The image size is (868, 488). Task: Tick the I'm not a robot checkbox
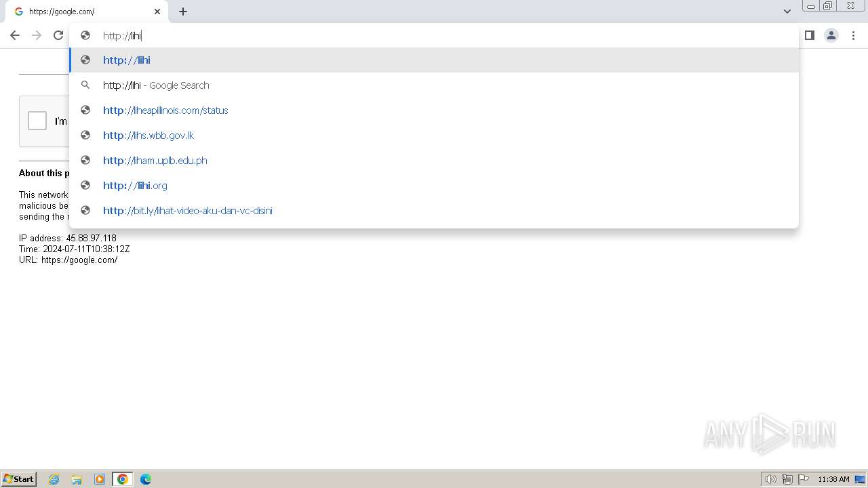pos(37,121)
